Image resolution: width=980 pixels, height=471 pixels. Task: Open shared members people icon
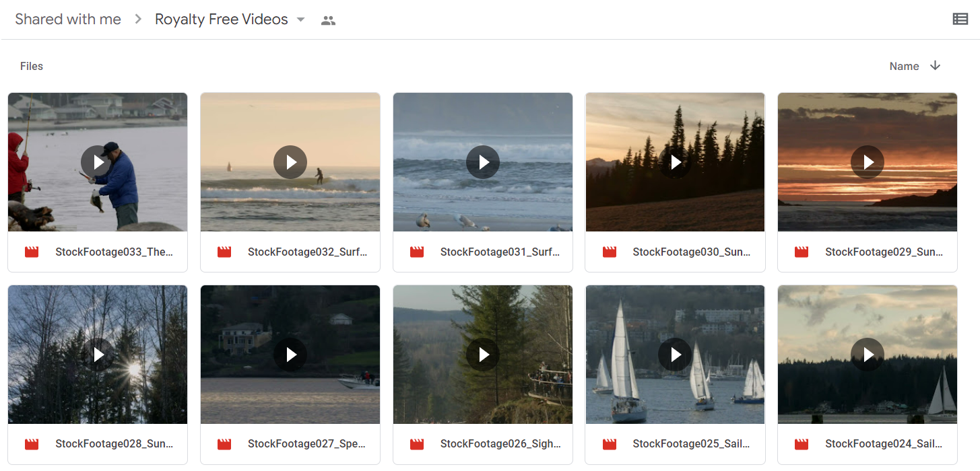click(x=328, y=20)
